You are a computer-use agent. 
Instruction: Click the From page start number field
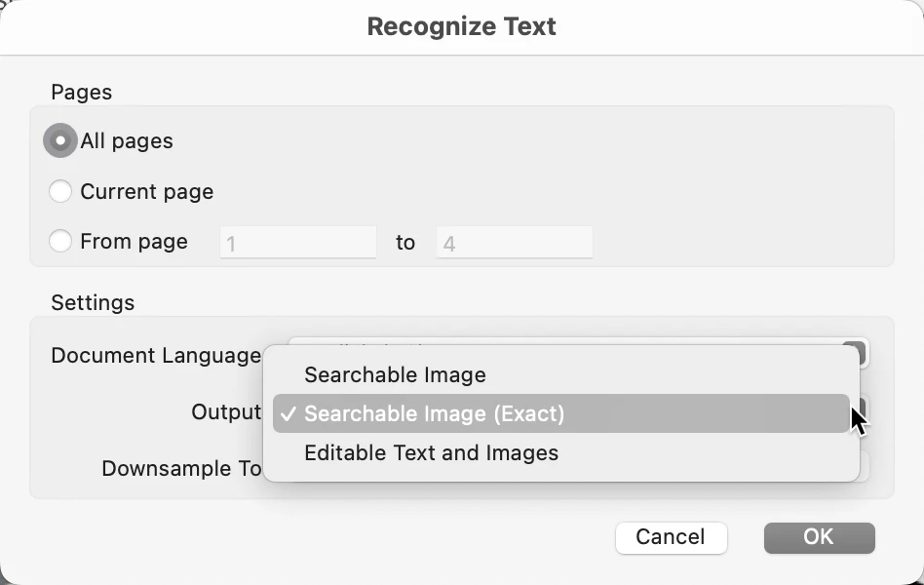[x=297, y=243]
